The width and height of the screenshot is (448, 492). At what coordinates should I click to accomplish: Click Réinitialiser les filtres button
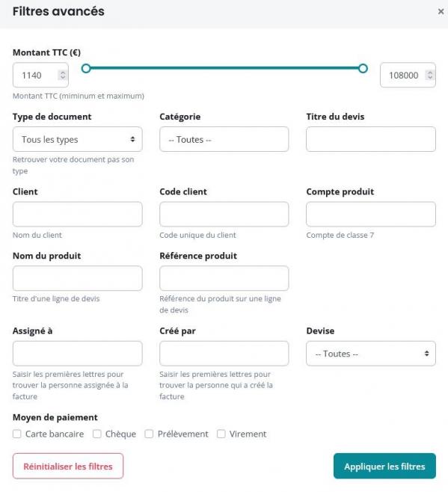pyautogui.click(x=68, y=466)
